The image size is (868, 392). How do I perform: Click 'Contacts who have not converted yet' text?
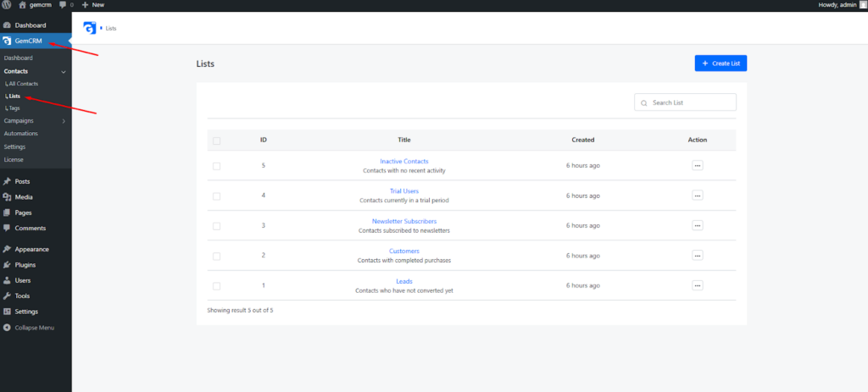pyautogui.click(x=404, y=290)
